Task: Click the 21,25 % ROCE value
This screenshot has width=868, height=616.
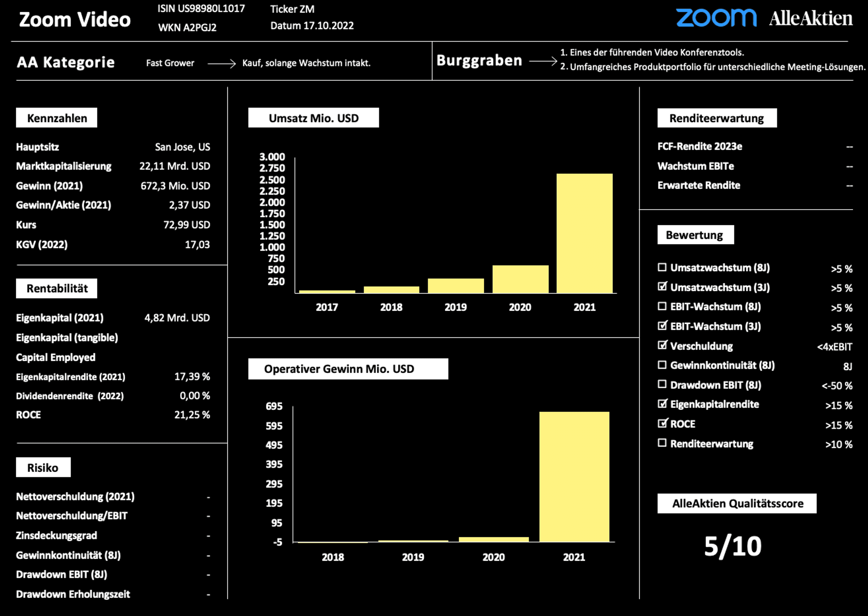Action: 192,415
